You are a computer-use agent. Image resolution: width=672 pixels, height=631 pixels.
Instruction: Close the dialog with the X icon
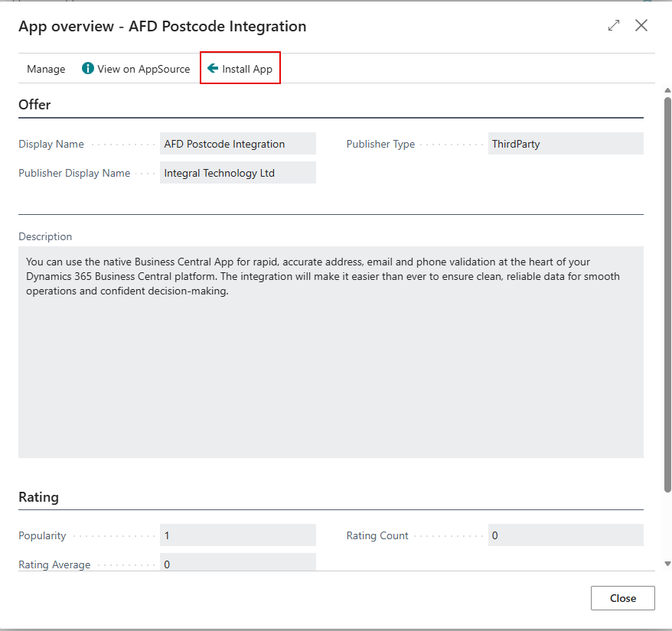641,26
